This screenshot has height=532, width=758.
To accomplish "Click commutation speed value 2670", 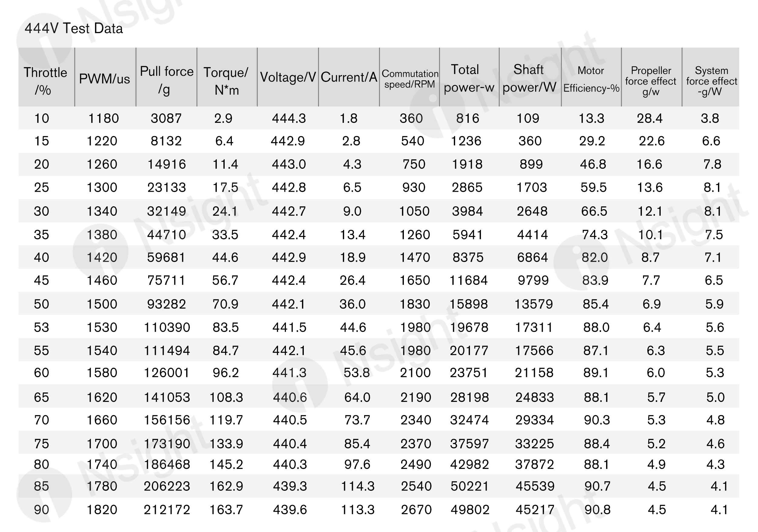I will click(416, 510).
